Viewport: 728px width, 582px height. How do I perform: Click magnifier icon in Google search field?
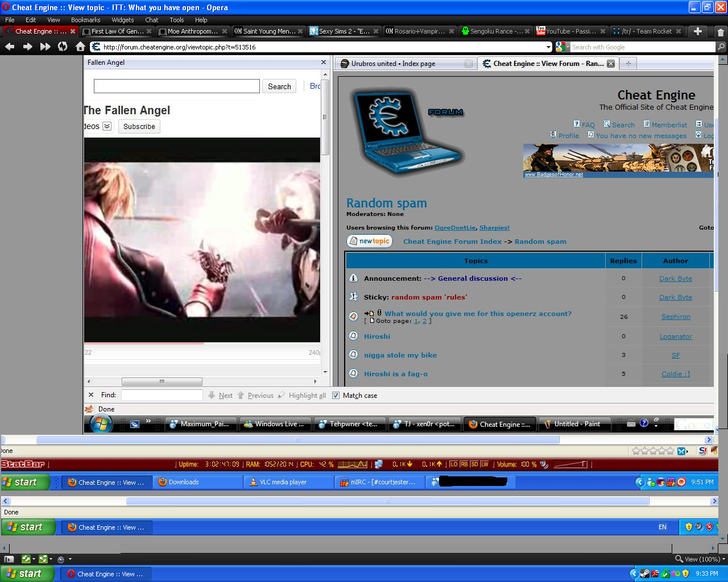pyautogui.click(x=721, y=47)
